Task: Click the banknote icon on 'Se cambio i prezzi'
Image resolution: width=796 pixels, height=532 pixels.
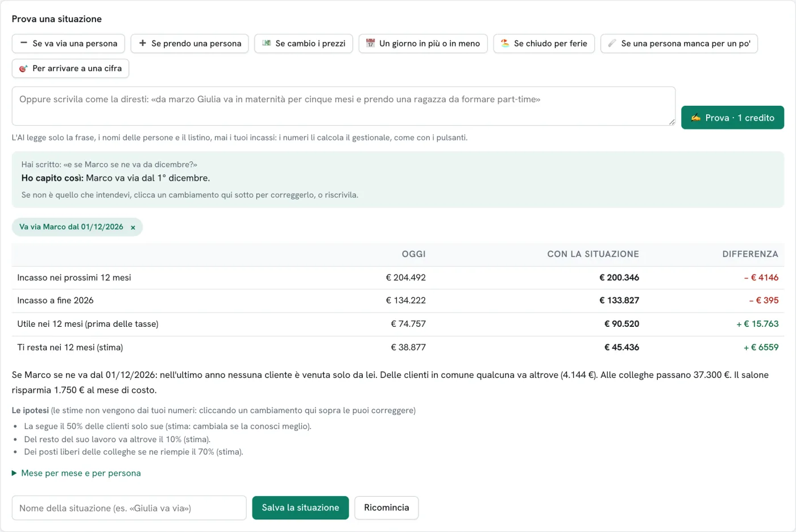Action: [x=266, y=43]
